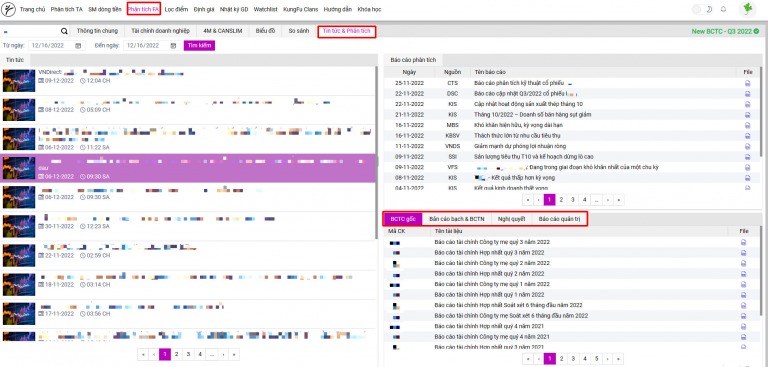Open the calendar picker for 'Đến ngày'
Image resolution: width=768 pixels, height=367 pixels.
coord(173,46)
